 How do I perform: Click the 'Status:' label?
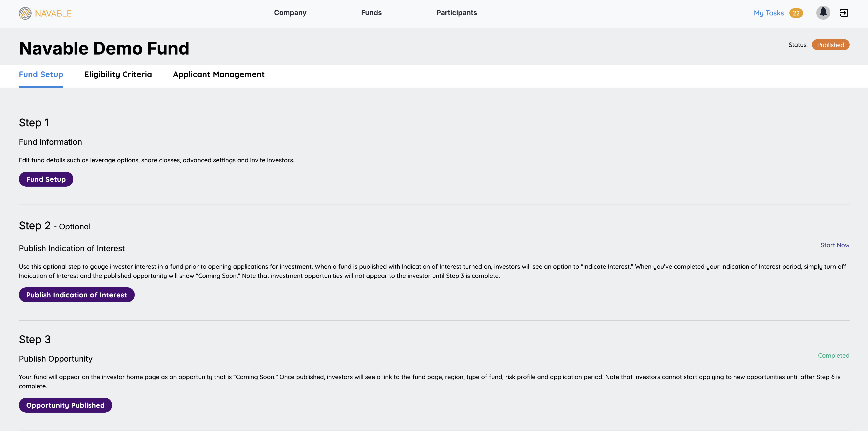[x=798, y=45]
